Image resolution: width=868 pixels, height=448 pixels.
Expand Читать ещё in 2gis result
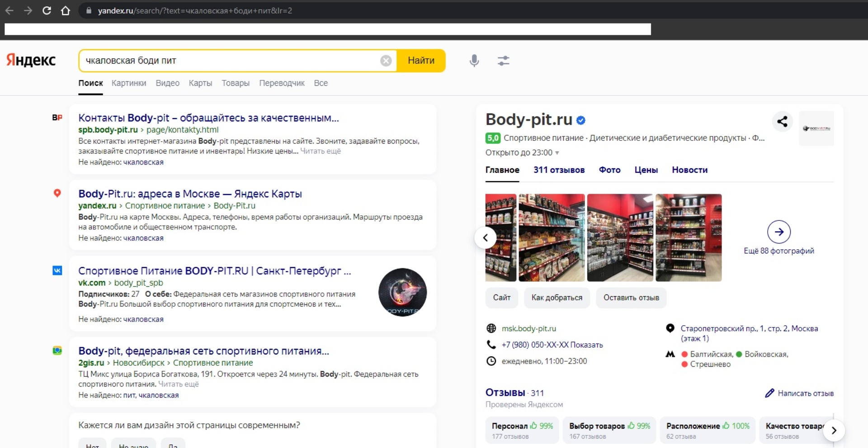[x=178, y=384]
